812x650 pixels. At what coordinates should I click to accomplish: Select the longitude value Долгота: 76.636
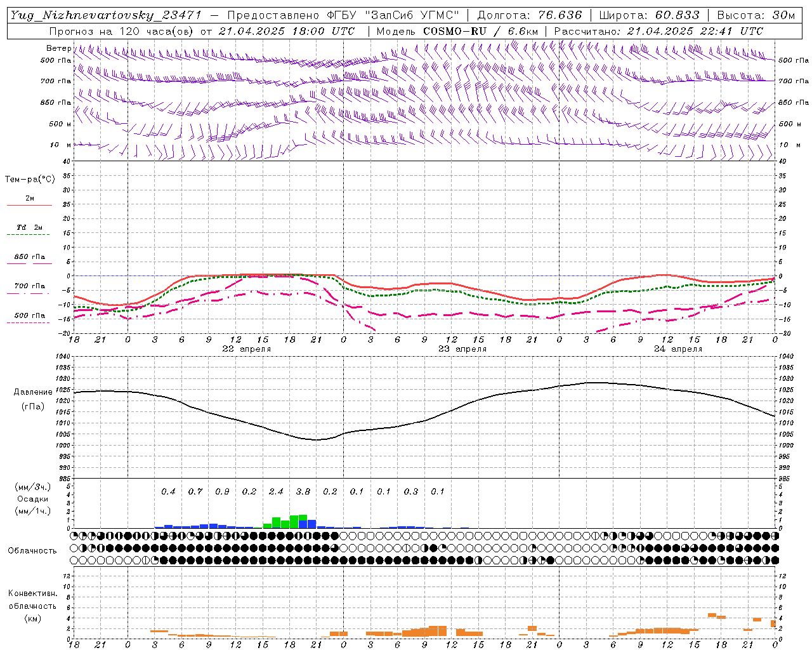pos(529,15)
